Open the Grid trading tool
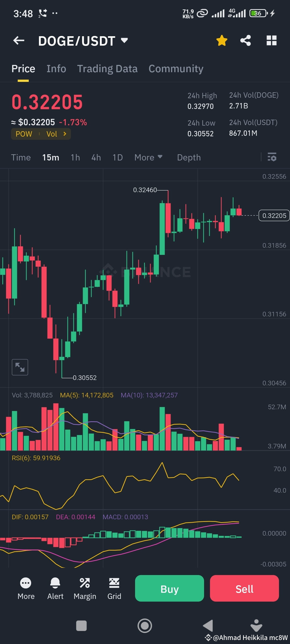The width and height of the screenshot is (290, 644). pos(114,588)
